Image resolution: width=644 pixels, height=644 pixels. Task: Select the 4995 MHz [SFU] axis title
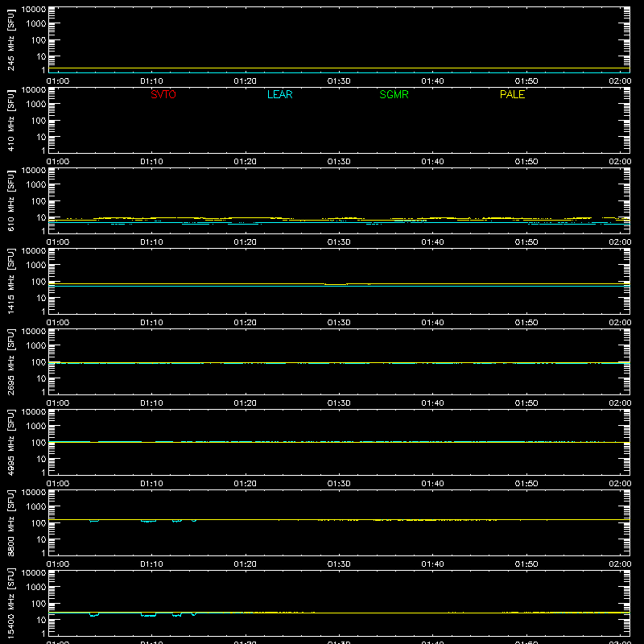pyautogui.click(x=10, y=442)
